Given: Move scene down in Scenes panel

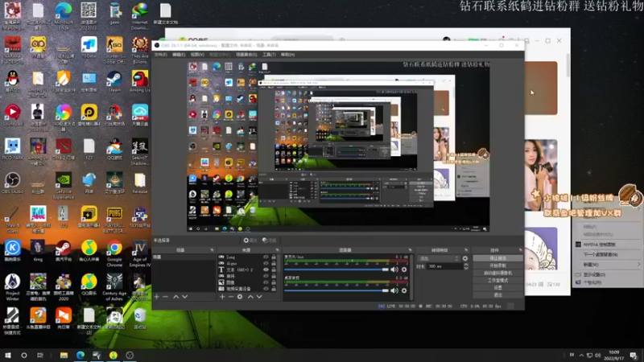Looking at the screenshot, I should point(185,297).
